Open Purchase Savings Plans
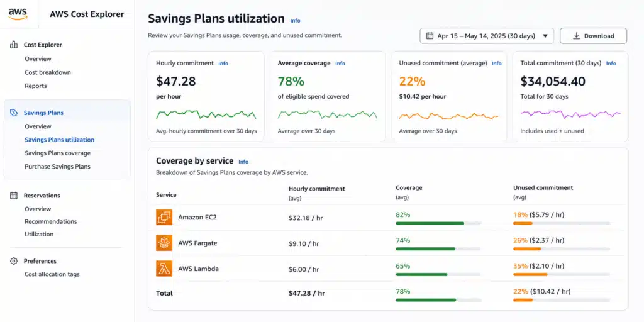The height and width of the screenshot is (322, 644). (x=57, y=166)
